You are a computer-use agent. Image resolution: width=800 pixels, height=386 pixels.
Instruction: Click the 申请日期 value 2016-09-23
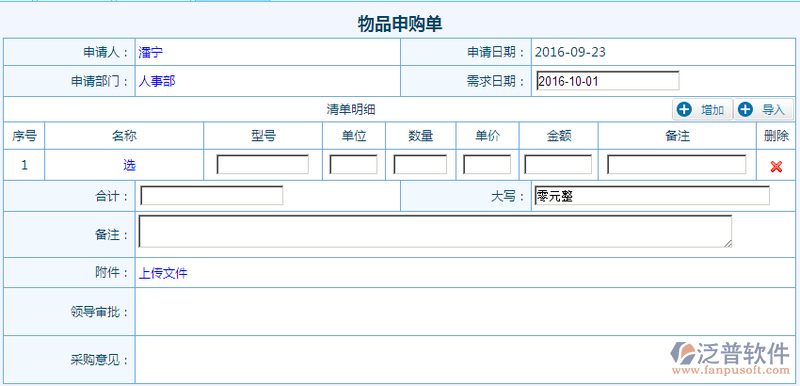tap(570, 52)
